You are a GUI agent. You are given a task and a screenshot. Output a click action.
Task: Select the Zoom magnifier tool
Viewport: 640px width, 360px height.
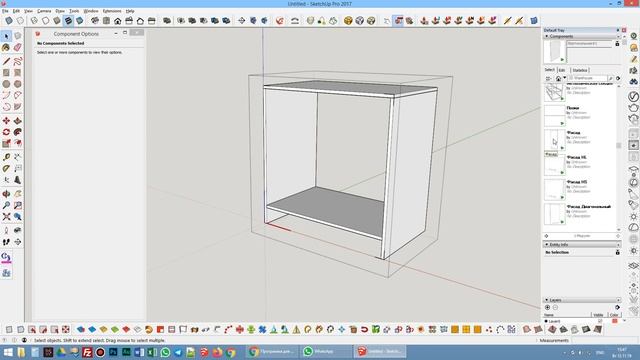click(6, 205)
